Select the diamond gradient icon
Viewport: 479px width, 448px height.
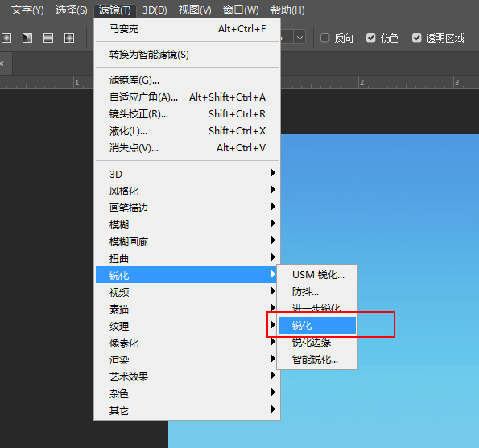coord(69,38)
